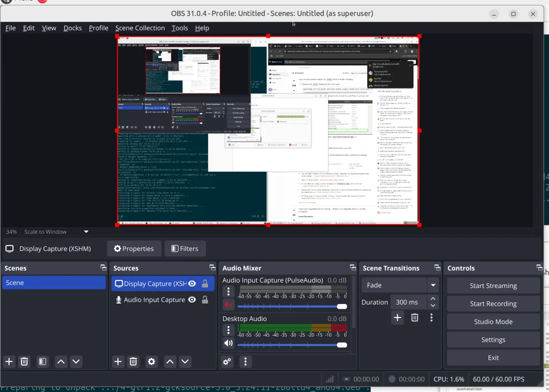Screen dimensions: 549x392
Task: Open scene filters icon in Scenes dock
Action: 42,361
